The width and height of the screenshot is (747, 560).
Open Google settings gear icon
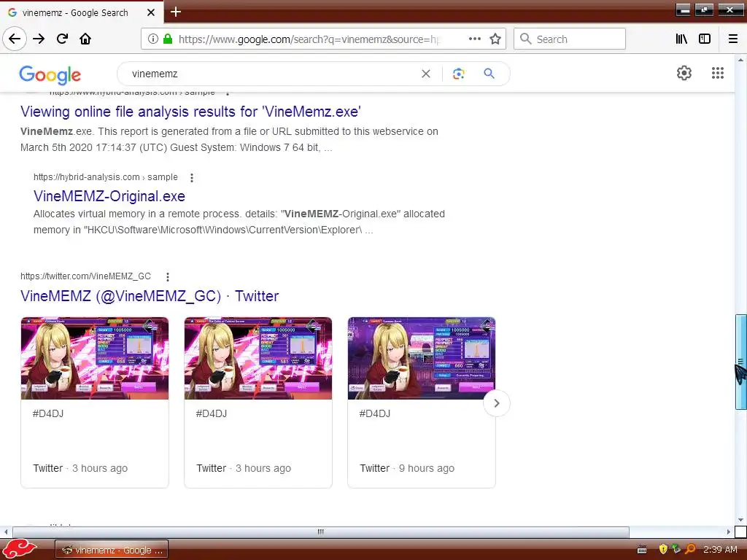point(684,73)
